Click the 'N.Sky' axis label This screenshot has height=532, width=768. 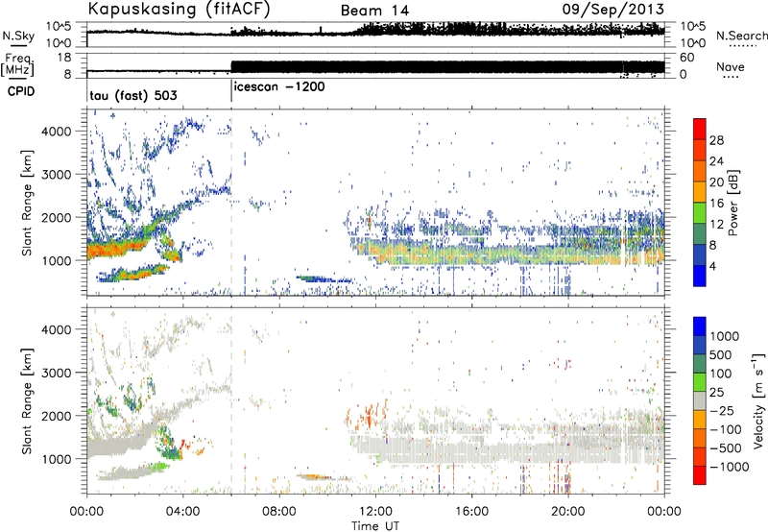[x=18, y=36]
